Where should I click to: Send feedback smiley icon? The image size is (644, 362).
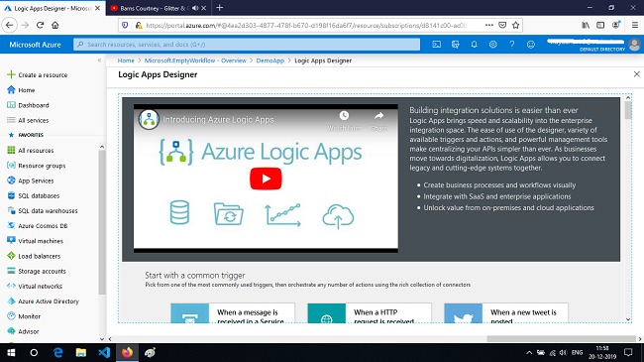click(x=531, y=45)
